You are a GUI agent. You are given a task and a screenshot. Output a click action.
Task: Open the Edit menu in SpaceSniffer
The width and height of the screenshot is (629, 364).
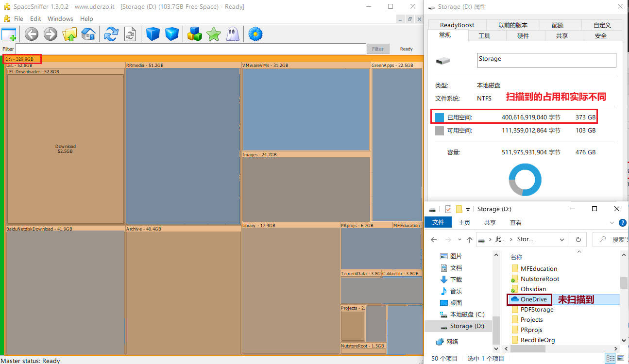point(35,18)
